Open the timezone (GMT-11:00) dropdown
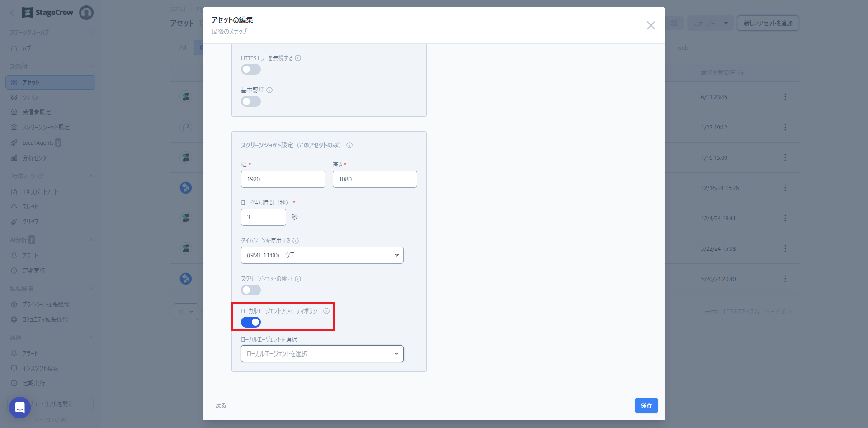This screenshot has width=868, height=428. point(322,255)
